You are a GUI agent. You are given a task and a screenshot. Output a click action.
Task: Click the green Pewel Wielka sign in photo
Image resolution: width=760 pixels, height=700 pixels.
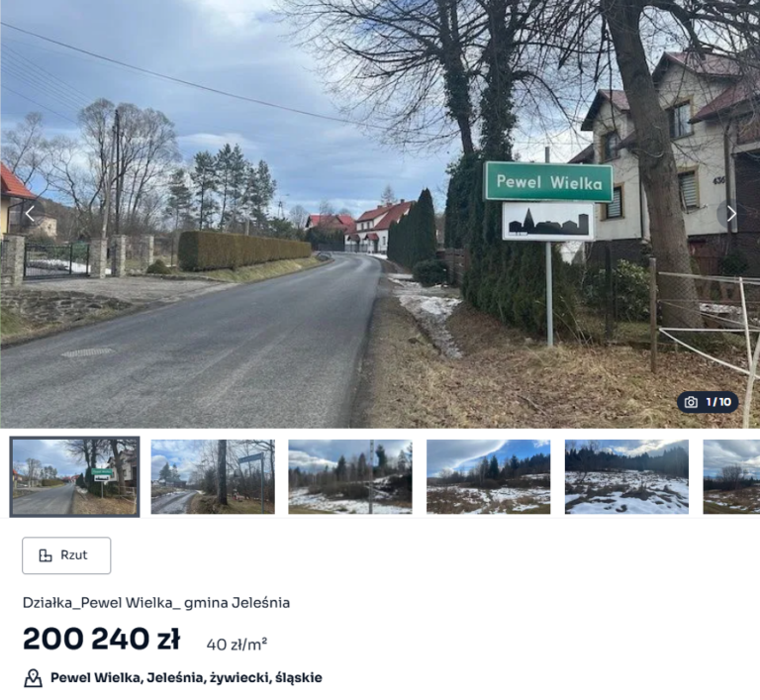[548, 182]
